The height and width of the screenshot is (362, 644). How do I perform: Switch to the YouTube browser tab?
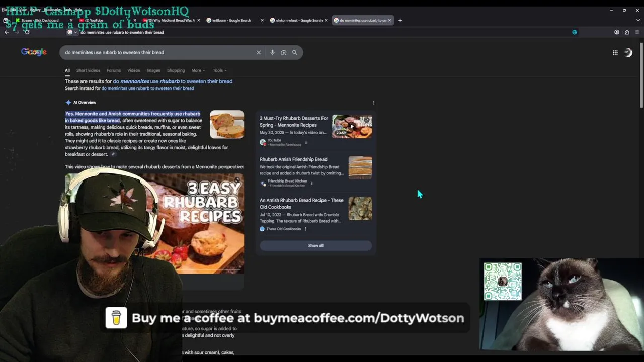tap(95, 20)
